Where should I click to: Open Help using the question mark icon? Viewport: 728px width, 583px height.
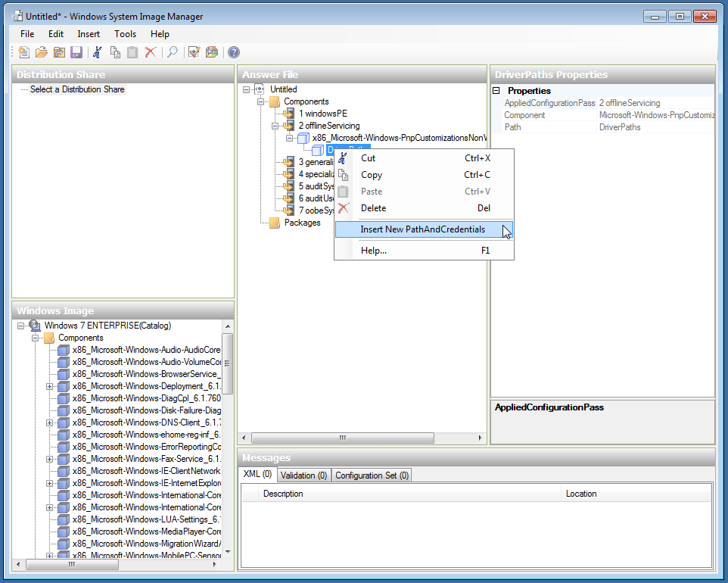(233, 51)
